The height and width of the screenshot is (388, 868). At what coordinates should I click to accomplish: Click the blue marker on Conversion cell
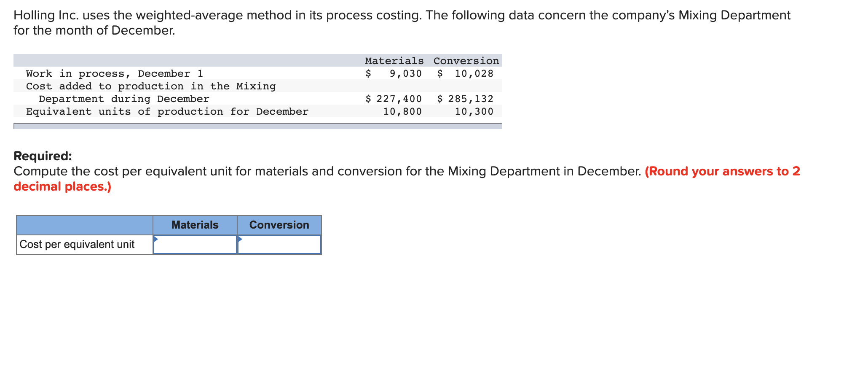(239, 239)
